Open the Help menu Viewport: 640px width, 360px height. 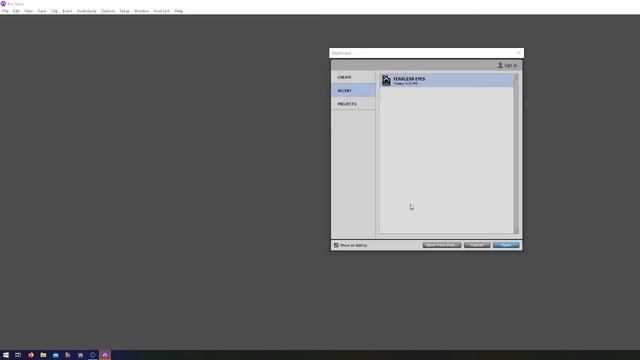click(x=179, y=11)
